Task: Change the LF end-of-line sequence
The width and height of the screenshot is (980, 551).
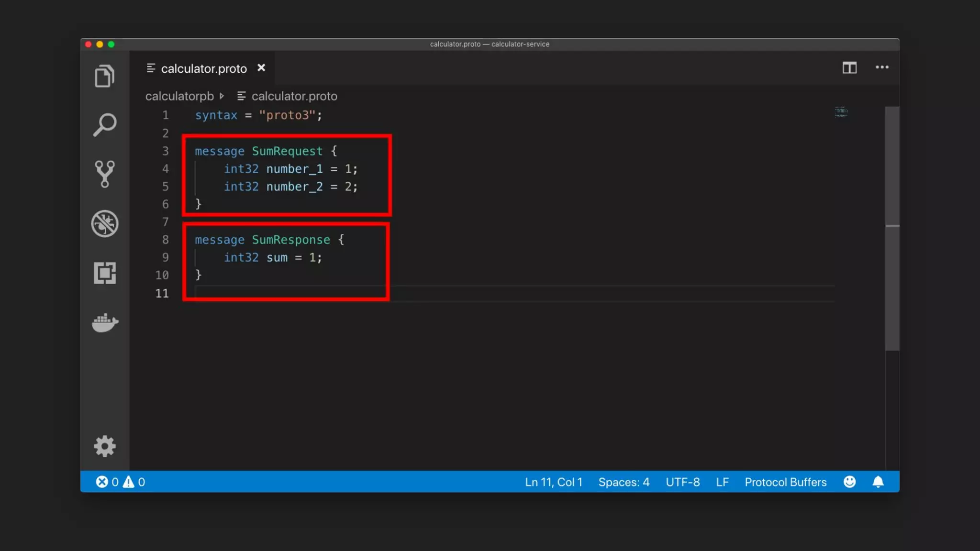Action: point(722,482)
